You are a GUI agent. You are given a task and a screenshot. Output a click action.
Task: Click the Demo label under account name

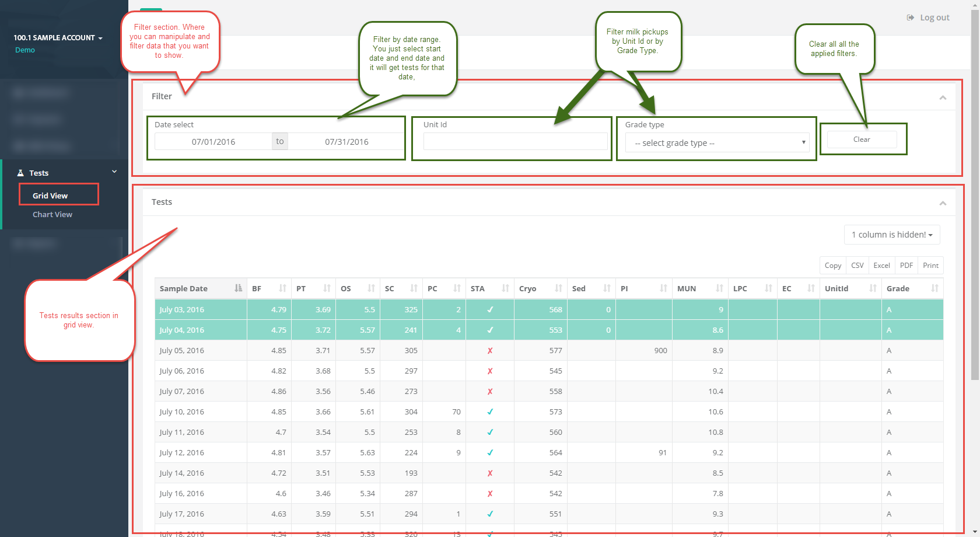point(25,50)
